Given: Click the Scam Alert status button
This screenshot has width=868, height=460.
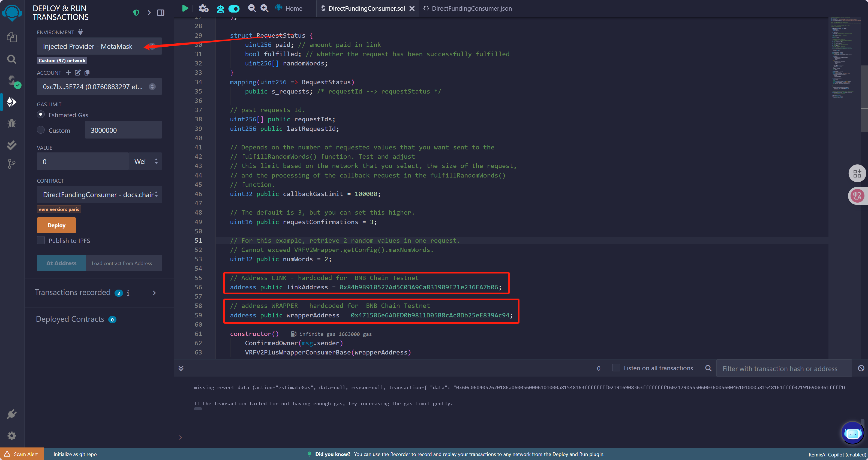Looking at the screenshot, I should (22, 454).
